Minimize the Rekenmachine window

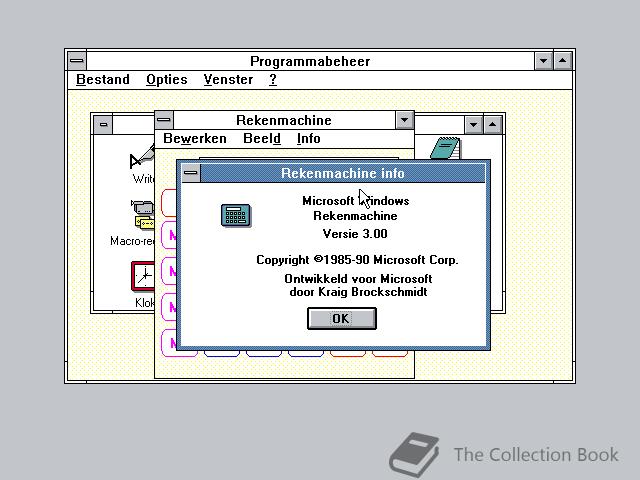[404, 120]
